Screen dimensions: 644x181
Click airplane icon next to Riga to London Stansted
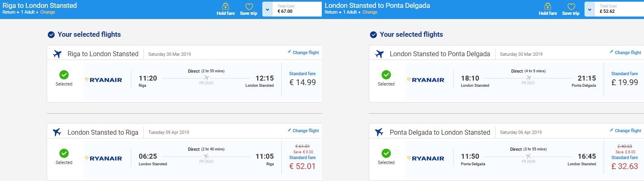tap(57, 54)
